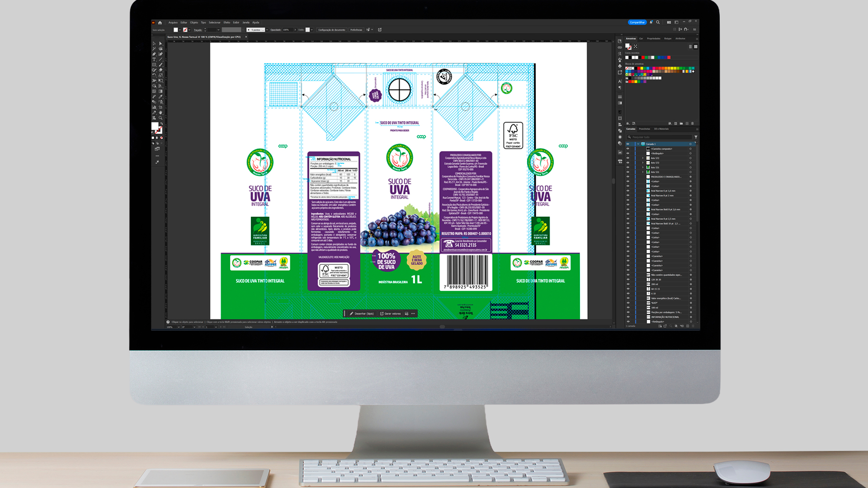Toggle visibility of first Arte 572 layer
This screenshot has width=868, height=488.
click(x=627, y=158)
